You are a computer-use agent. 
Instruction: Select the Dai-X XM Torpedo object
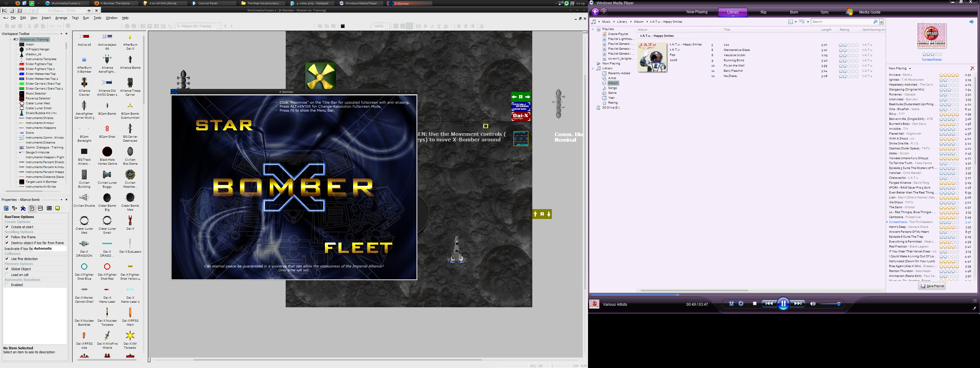(130, 335)
